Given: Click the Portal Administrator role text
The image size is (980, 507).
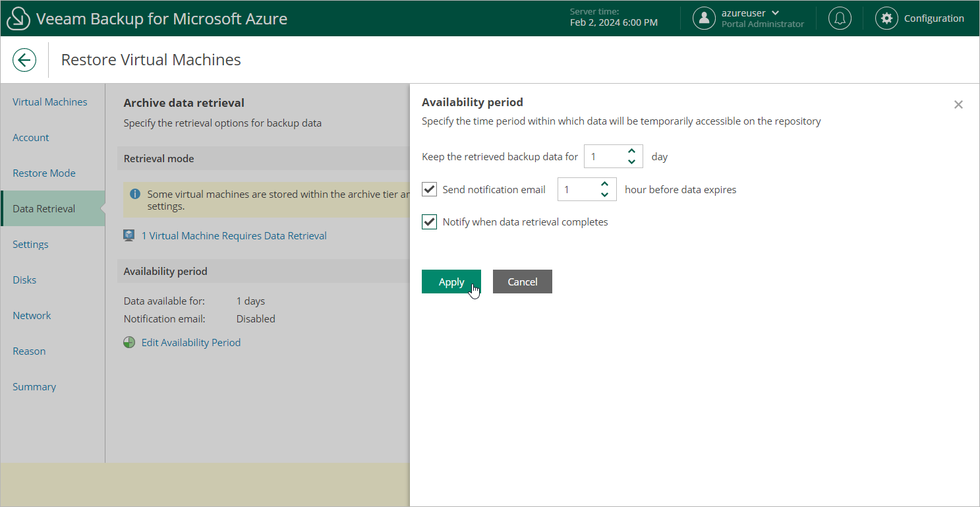Looking at the screenshot, I should click(x=763, y=24).
